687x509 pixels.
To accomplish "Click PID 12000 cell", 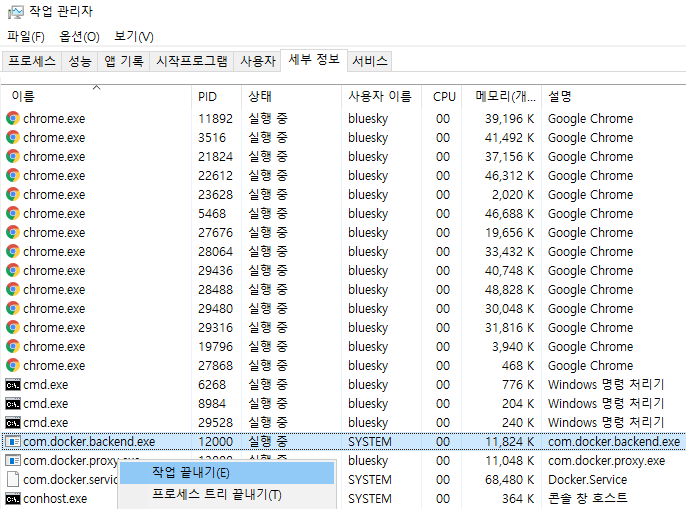I will 215,442.
